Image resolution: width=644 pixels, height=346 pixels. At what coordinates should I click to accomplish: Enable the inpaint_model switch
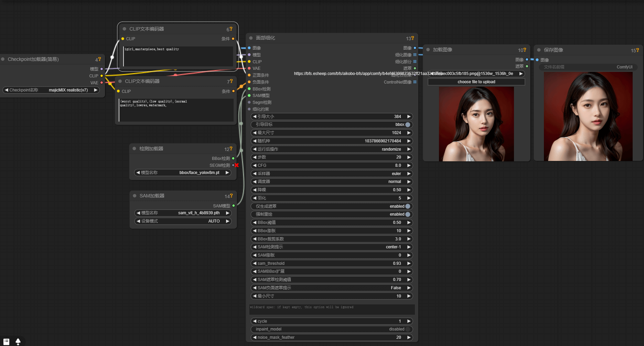(x=408, y=329)
